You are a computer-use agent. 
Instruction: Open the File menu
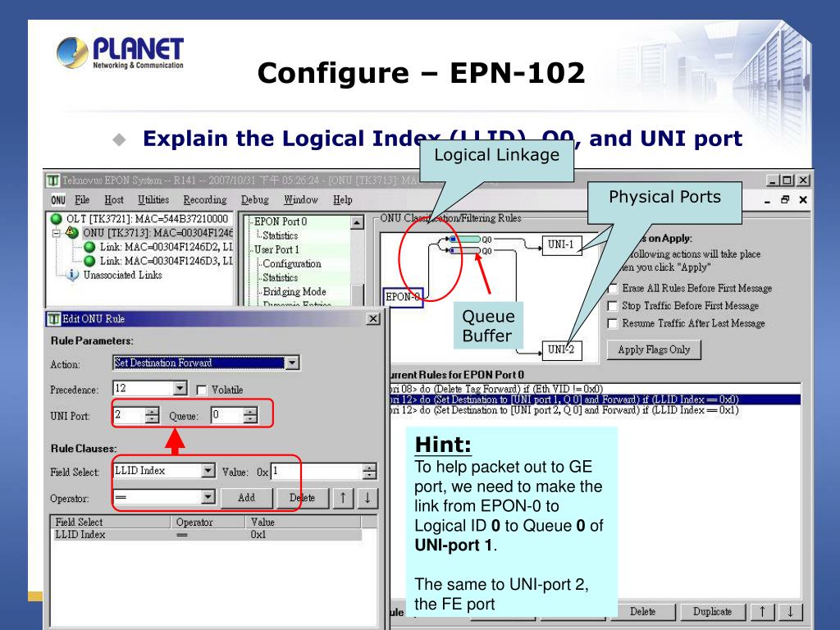[82, 200]
